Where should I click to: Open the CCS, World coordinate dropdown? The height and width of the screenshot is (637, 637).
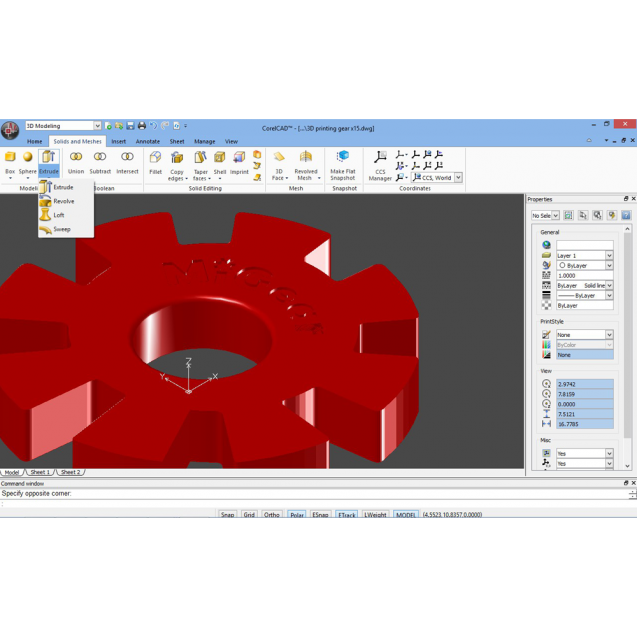[458, 178]
